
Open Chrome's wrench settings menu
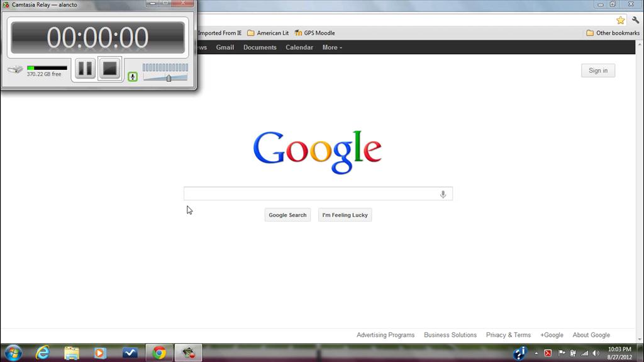coord(635,20)
